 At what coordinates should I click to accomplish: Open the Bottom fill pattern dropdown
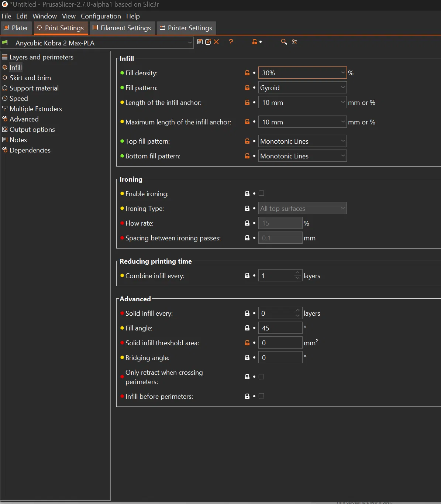303,156
